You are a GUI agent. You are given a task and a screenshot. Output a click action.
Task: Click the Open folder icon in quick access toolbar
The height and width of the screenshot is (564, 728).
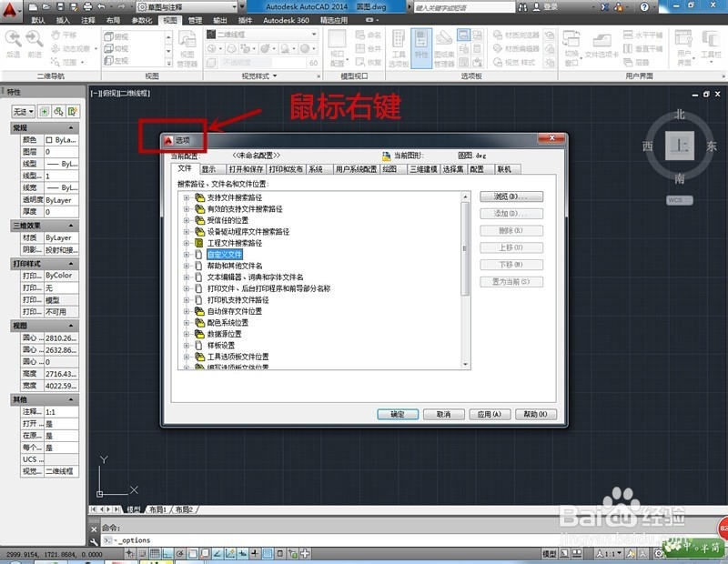click(x=46, y=7)
